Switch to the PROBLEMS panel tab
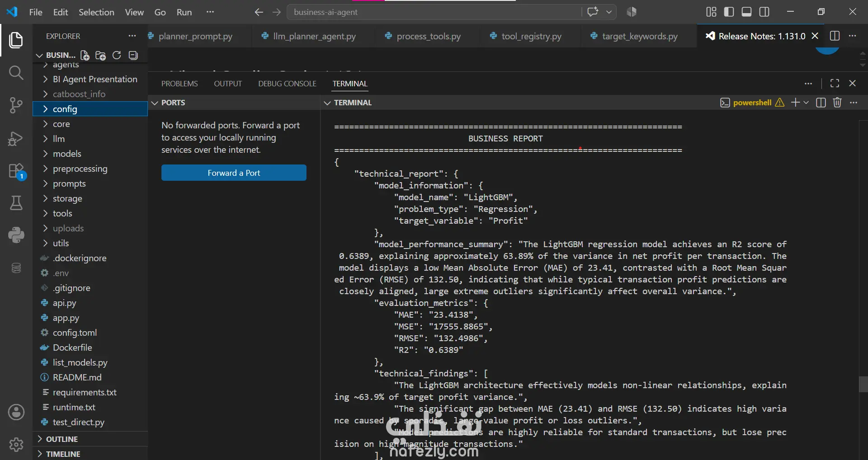This screenshot has height=460, width=868. pos(179,84)
